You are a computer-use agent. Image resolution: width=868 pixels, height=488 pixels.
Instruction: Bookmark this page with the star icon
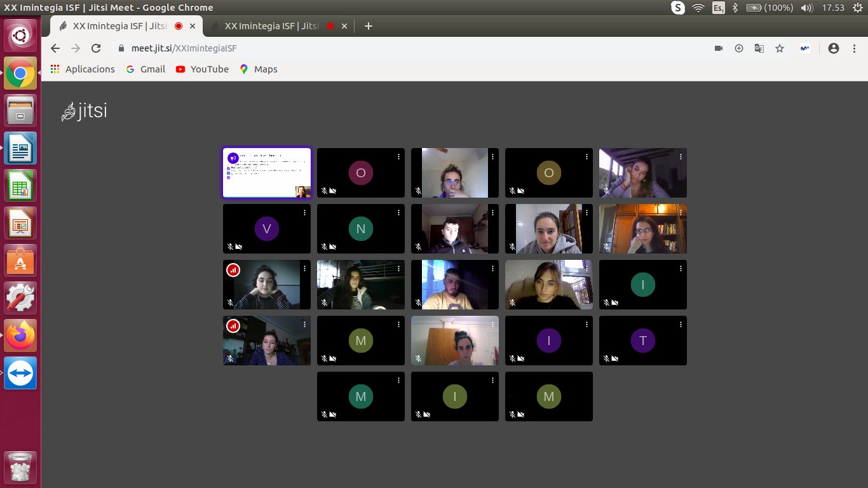pyautogui.click(x=780, y=48)
